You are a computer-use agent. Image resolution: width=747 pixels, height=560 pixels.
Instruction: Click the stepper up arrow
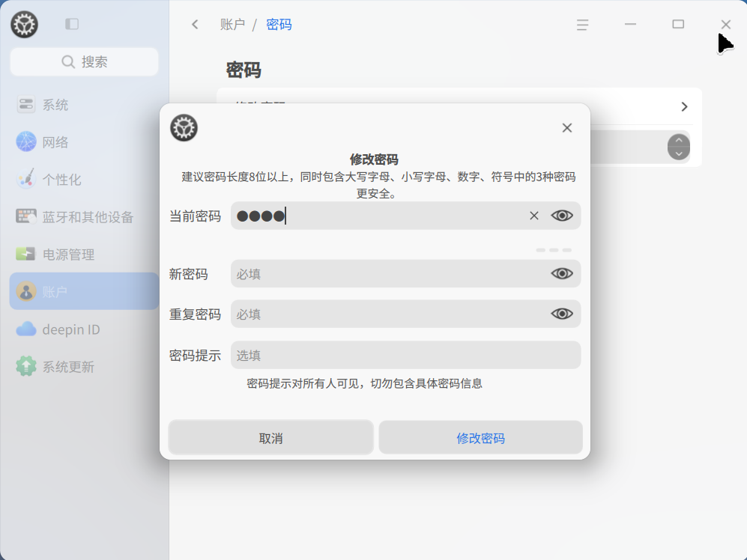click(x=679, y=140)
